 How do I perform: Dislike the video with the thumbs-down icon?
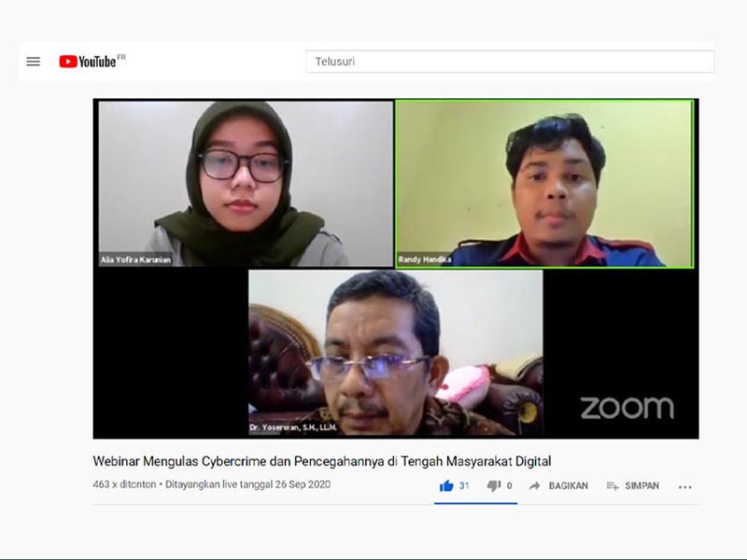coord(494,486)
